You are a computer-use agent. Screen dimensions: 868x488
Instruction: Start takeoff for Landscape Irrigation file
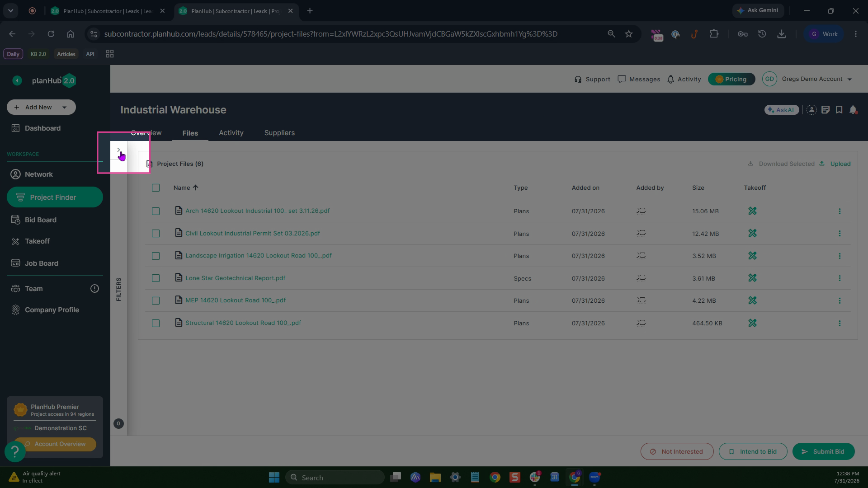(x=752, y=256)
